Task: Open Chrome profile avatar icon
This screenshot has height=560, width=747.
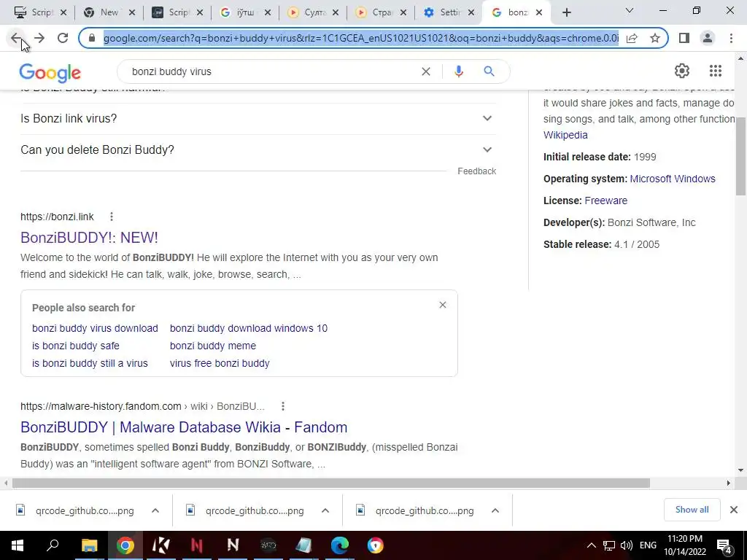Action: point(708,38)
